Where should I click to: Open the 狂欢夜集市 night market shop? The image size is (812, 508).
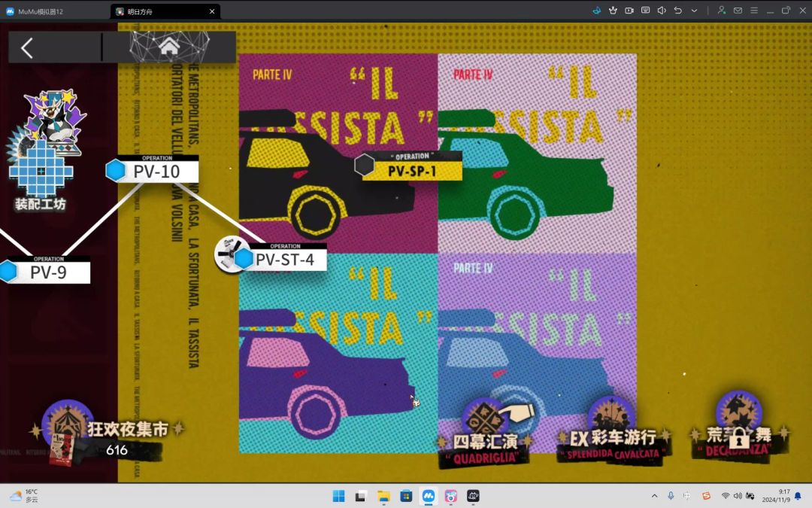106,433
